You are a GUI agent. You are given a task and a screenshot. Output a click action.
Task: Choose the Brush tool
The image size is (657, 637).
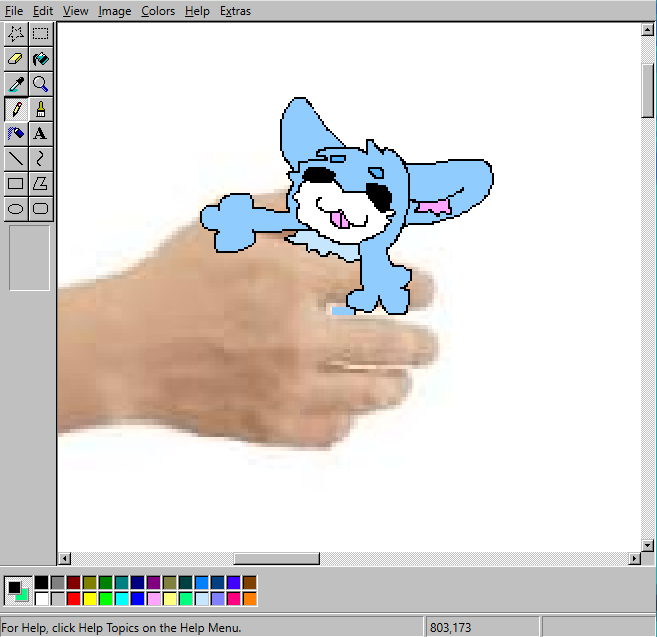(x=41, y=109)
